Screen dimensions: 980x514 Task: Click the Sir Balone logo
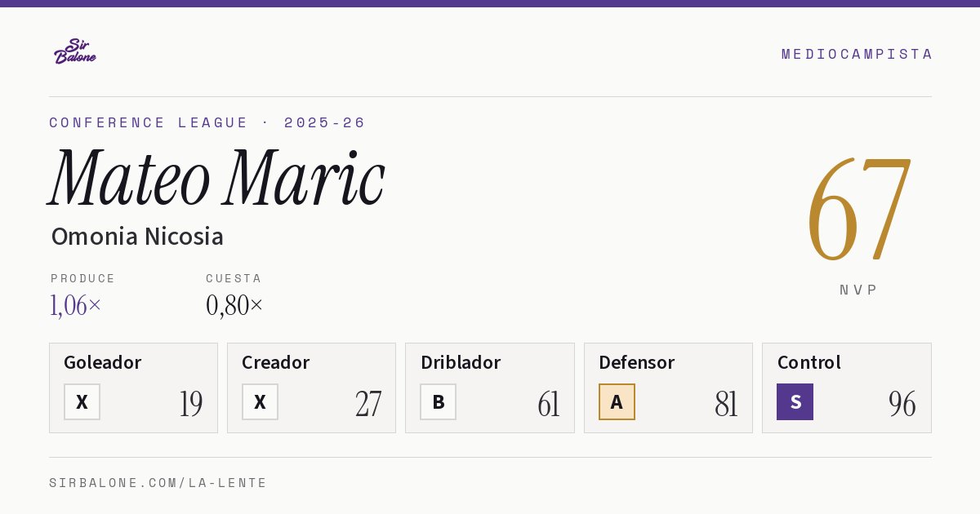pos(75,51)
